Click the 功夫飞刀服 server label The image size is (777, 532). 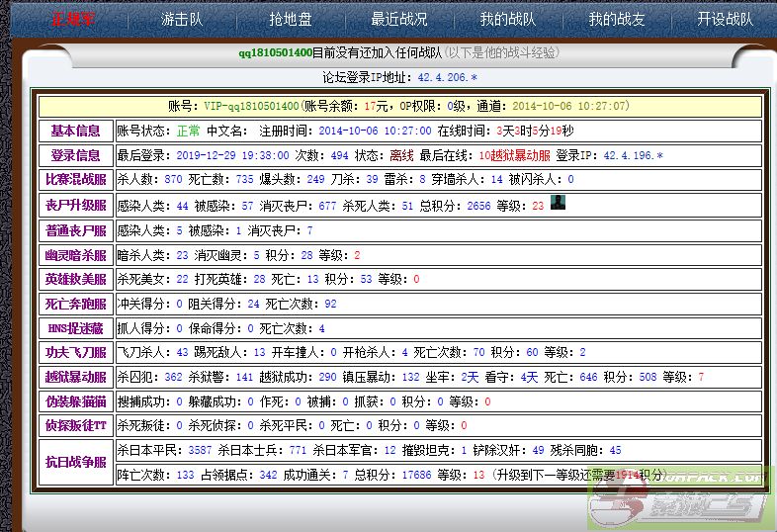(74, 352)
